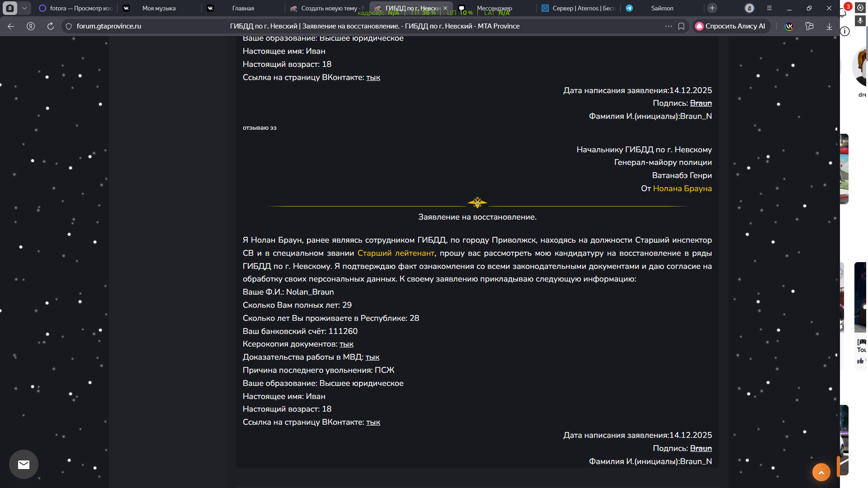Open the Yandex home button
This screenshot has height=488, width=868.
(x=31, y=26)
